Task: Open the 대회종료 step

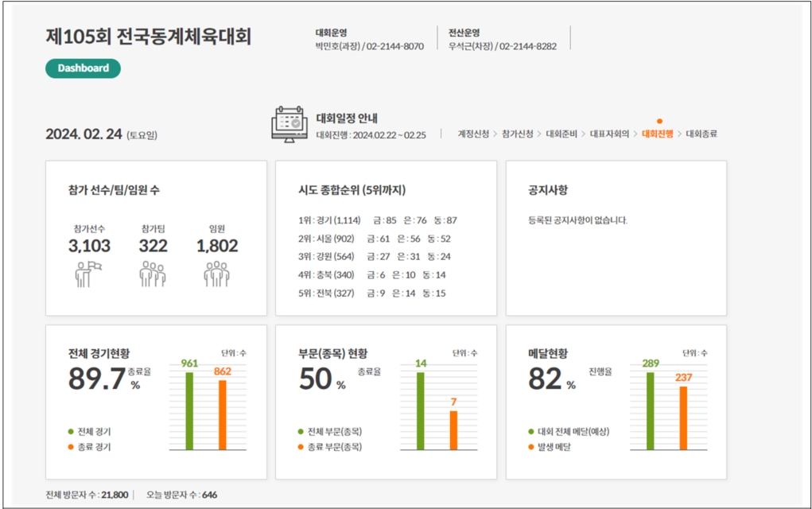Action: point(701,134)
